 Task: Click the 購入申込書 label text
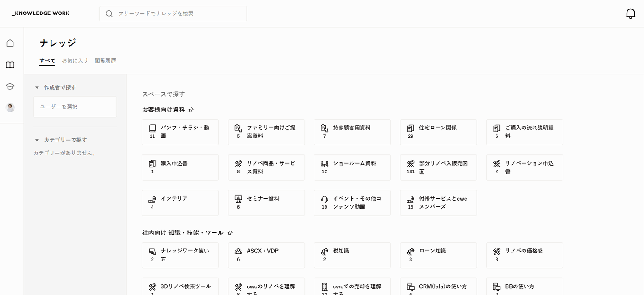(x=174, y=163)
